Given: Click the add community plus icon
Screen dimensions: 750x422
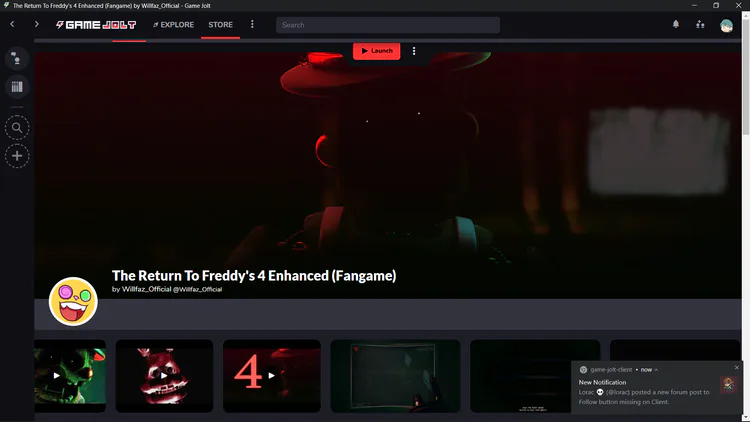Looking at the screenshot, I should [x=17, y=156].
